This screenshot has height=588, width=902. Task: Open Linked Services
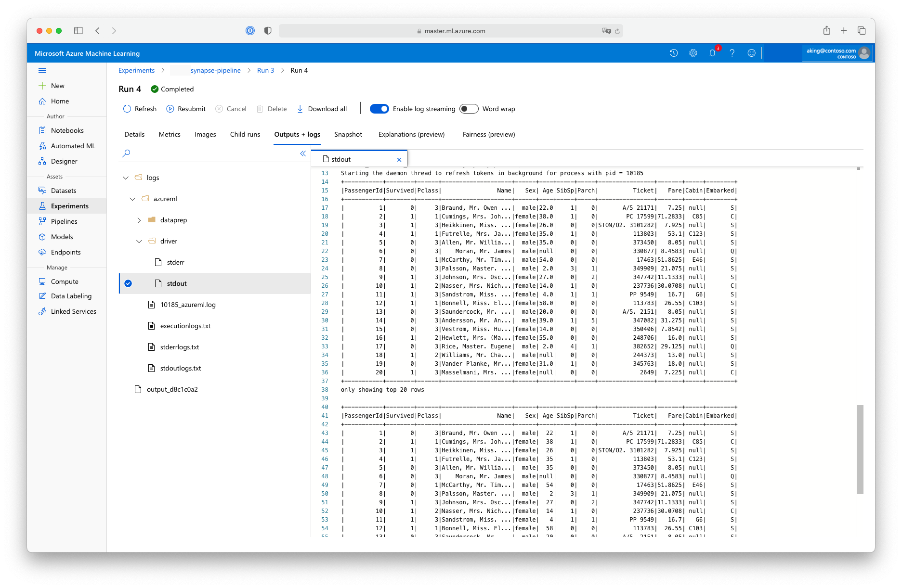pyautogui.click(x=73, y=311)
